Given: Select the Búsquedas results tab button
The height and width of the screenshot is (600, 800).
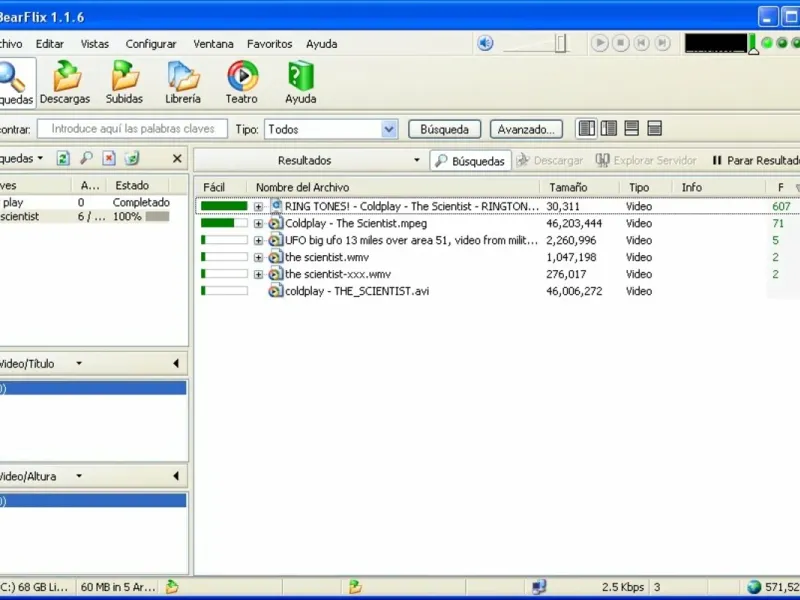Looking at the screenshot, I should tap(470, 161).
